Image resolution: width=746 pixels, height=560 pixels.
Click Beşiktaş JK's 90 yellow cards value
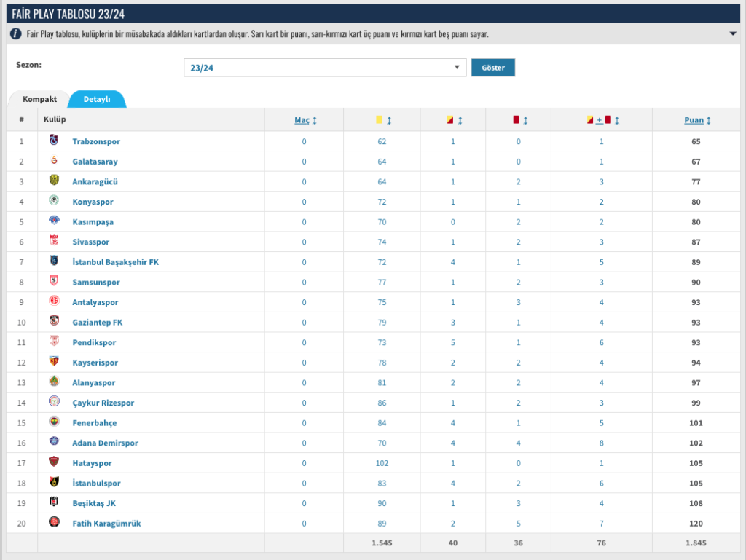(382, 503)
